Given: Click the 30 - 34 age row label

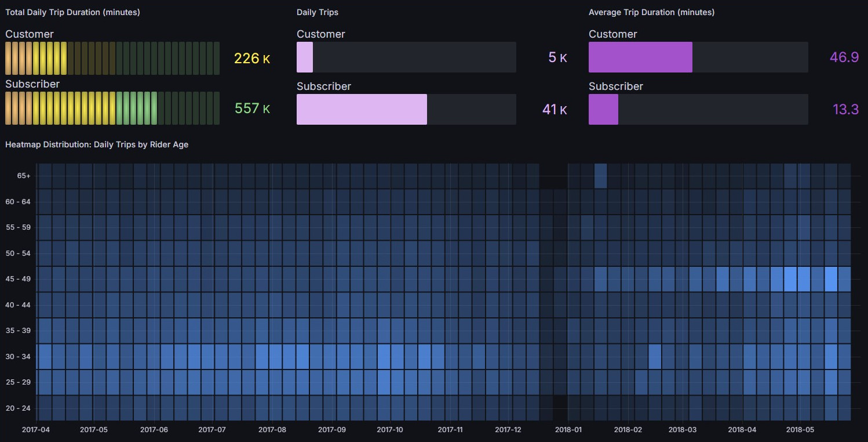Looking at the screenshot, I should click(x=19, y=357).
